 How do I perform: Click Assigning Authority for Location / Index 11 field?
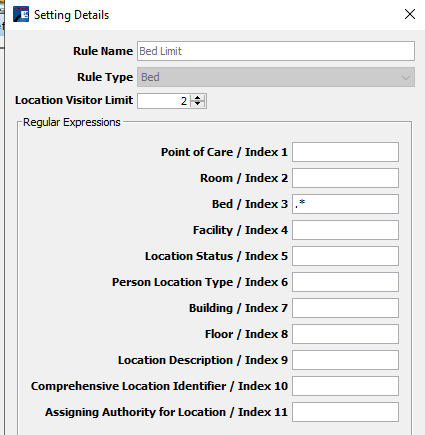coord(345,412)
